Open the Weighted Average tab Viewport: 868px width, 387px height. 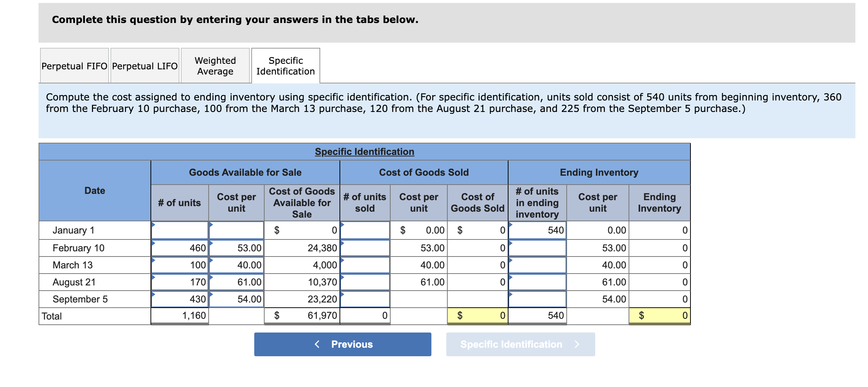pos(215,65)
